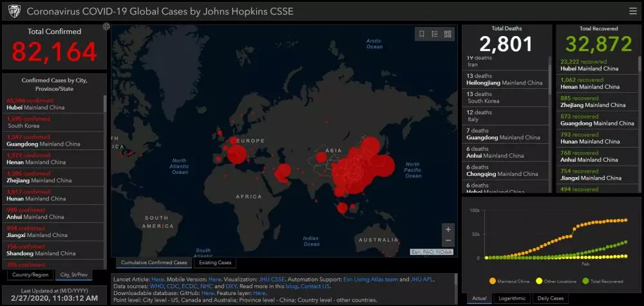Viewport: 644px width, 306px height.
Task: Switch to Existing Cases map tab
Action: point(215,262)
